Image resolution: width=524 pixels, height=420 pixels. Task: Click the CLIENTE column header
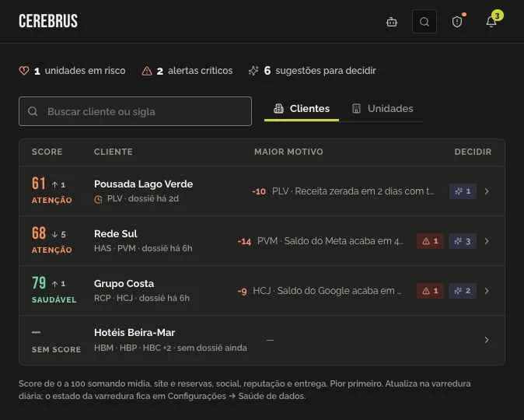point(114,152)
